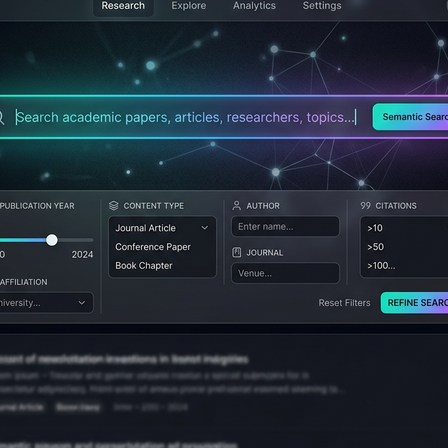Click the magnifier search icon
This screenshot has height=448, width=448.
click(1, 118)
